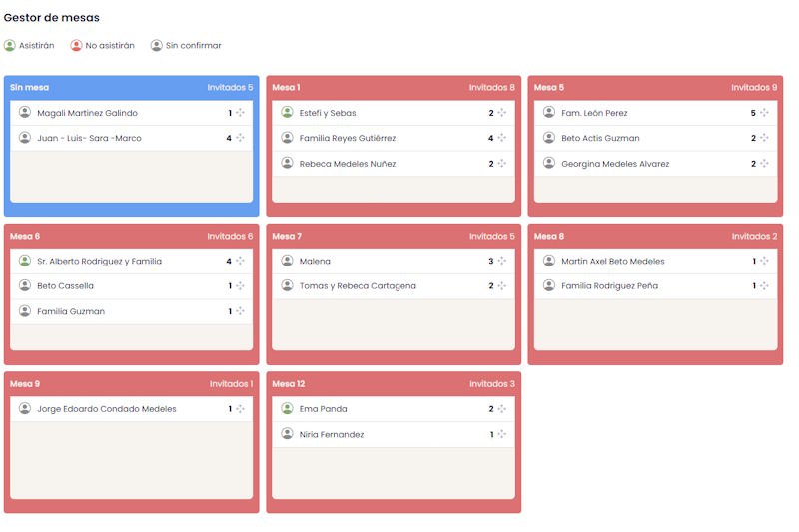Click the move handle for Familia Rodriguez Peña
799x532 pixels.
coord(764,286)
